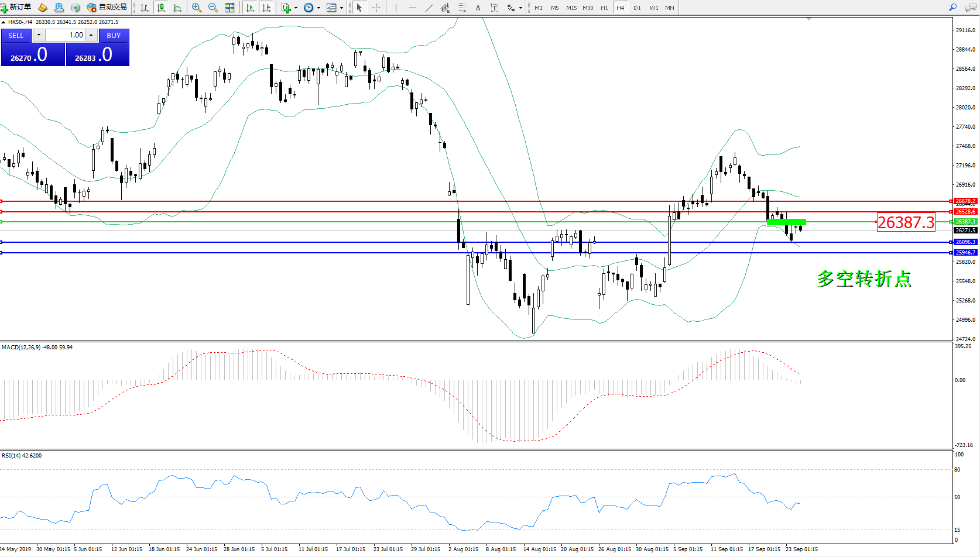Open the tile windows icon
Viewport: 980px width, 557px height.
pyautogui.click(x=229, y=8)
